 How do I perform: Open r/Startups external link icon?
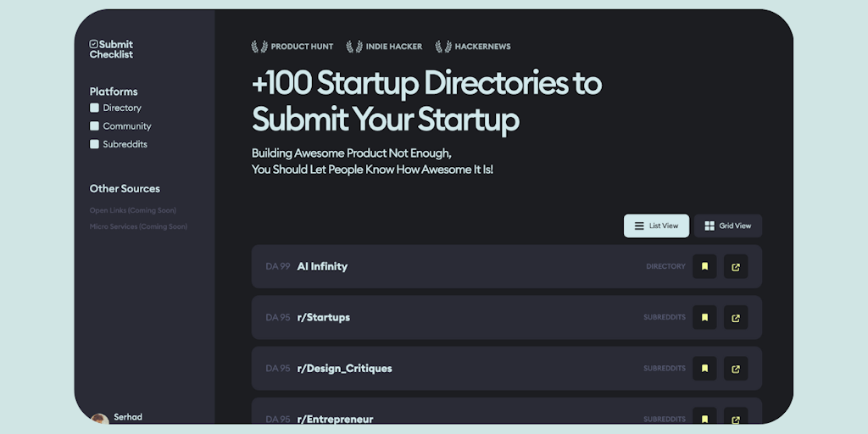735,318
